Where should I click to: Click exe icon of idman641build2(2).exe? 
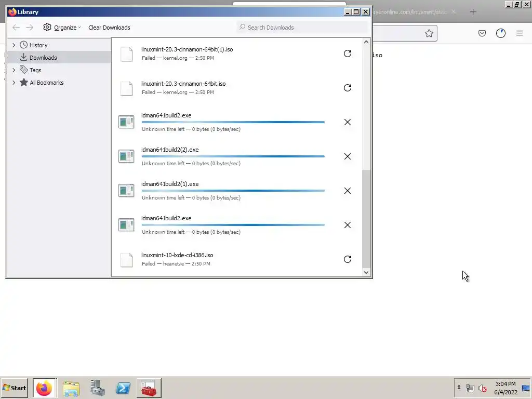tap(126, 156)
